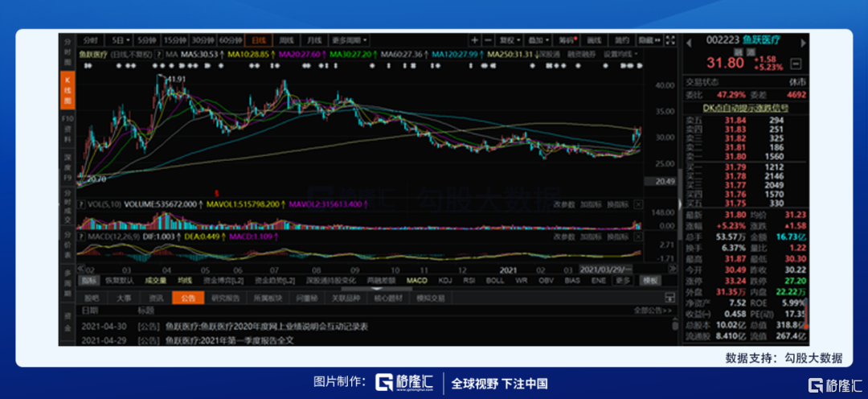868x399 pixels.
Task: Switch to 所属板块 tab
Action: [268, 298]
